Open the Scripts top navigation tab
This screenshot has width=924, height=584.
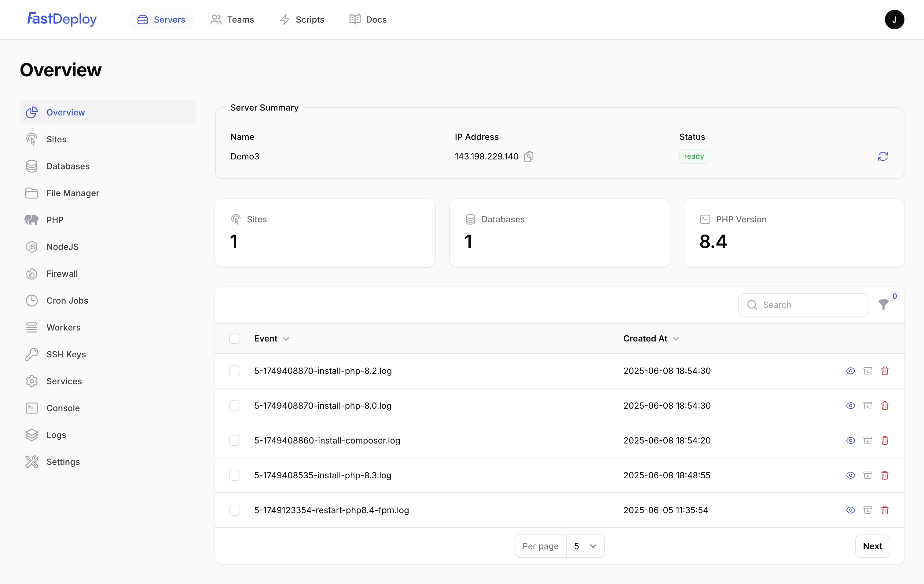pyautogui.click(x=302, y=20)
